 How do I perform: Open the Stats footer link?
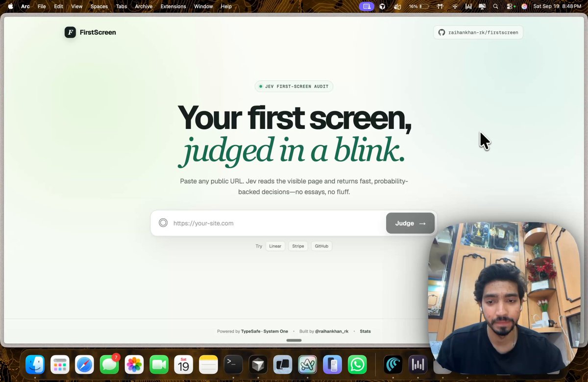pos(365,331)
